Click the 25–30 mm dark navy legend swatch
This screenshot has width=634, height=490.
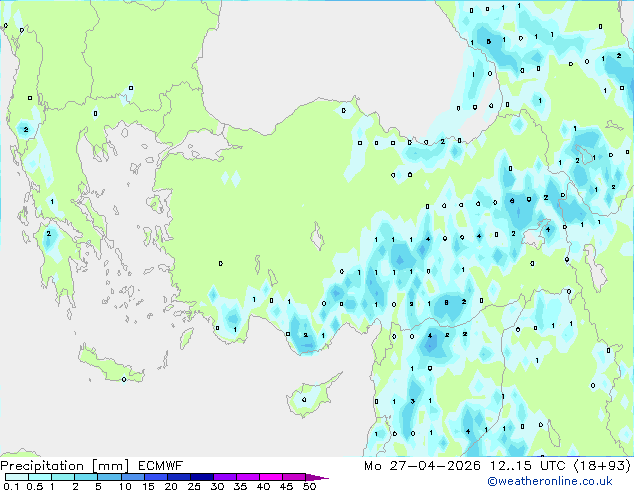(202, 477)
